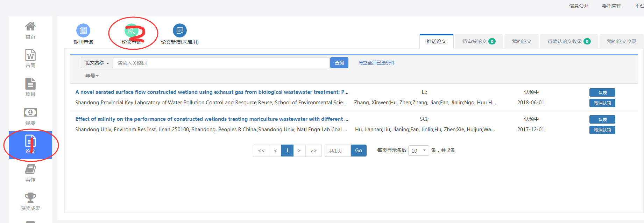Switch to the 待审核论文 tab
This screenshot has height=223, width=644.
click(x=478, y=41)
